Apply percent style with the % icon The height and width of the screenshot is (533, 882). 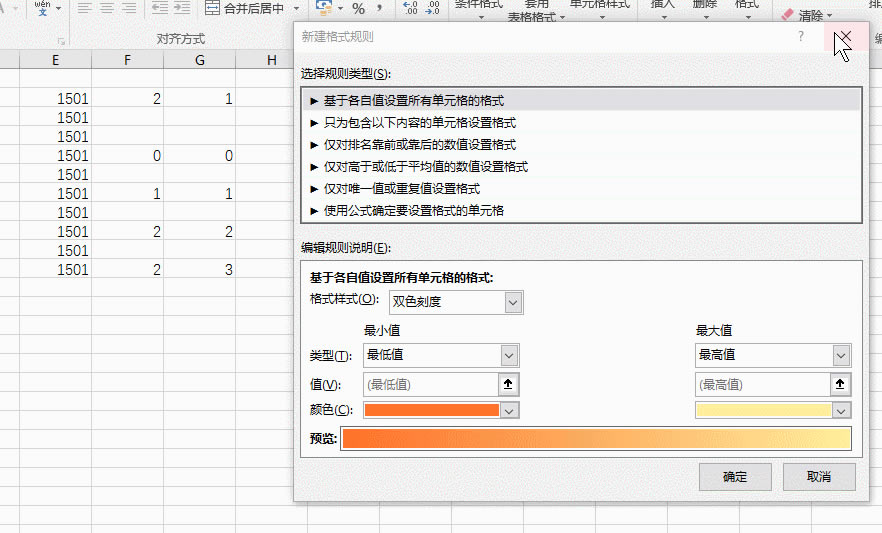[x=358, y=8]
